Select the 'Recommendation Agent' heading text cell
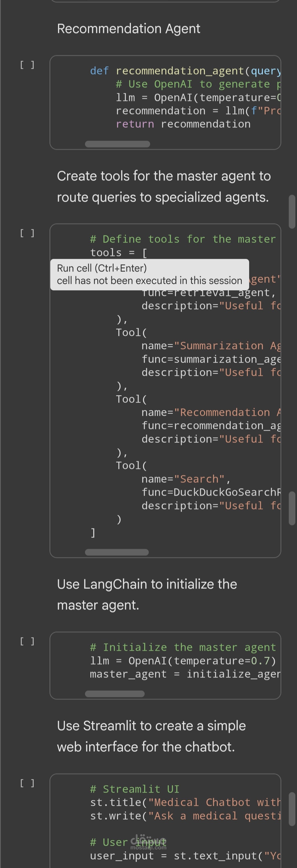 [129, 29]
